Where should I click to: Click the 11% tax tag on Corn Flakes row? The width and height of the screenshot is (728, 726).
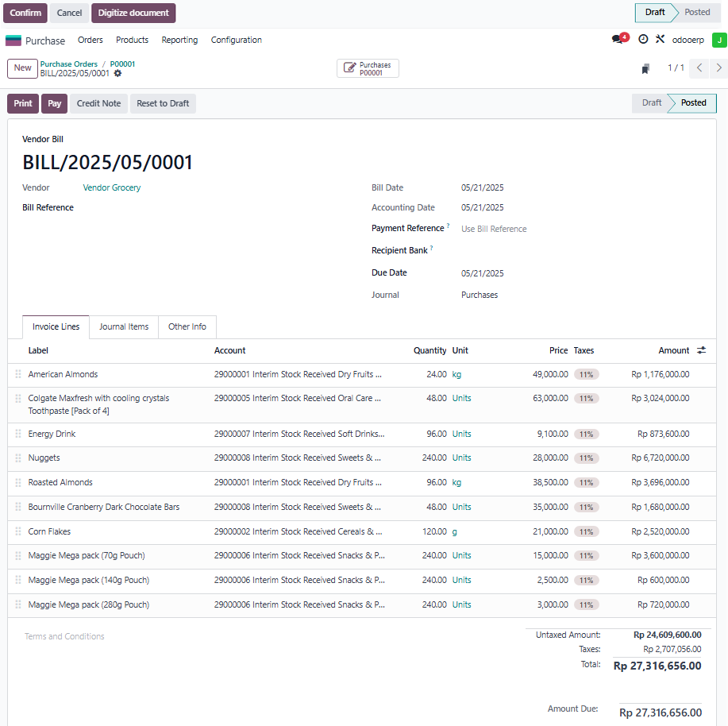tap(587, 531)
